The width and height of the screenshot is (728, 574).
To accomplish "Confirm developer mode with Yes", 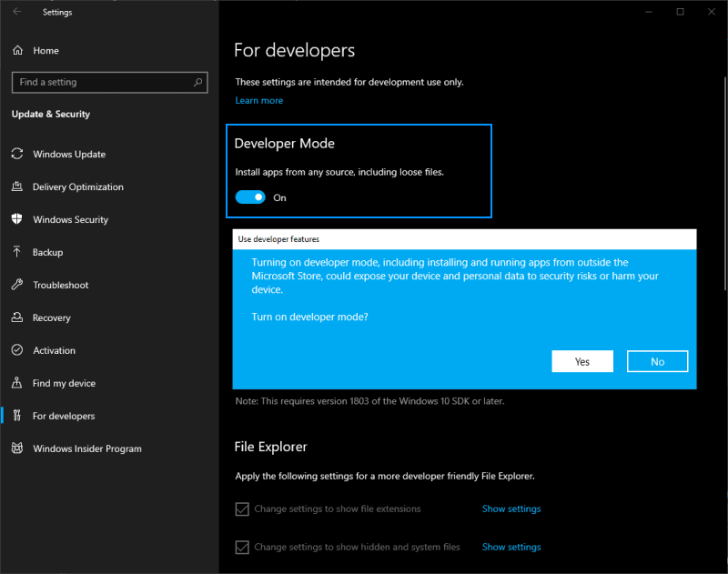I will click(x=582, y=361).
